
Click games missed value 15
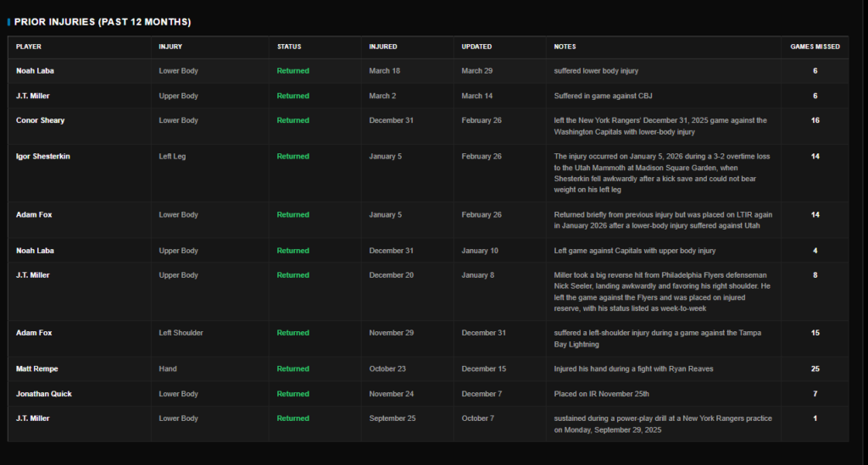(815, 333)
